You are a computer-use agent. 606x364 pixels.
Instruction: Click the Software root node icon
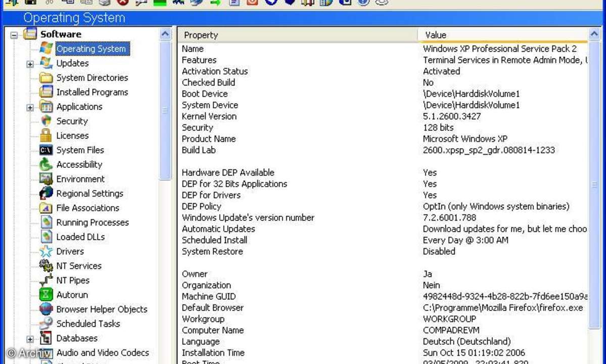(30, 33)
